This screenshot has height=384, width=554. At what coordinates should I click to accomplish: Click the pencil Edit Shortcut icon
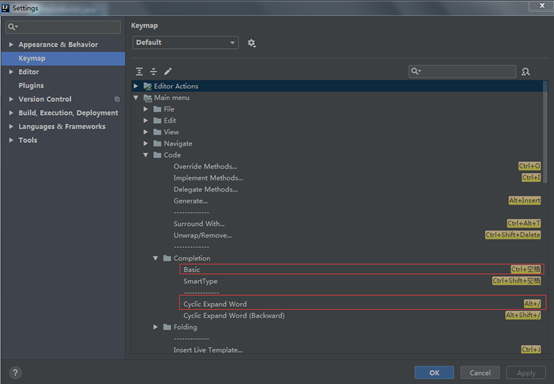(x=168, y=72)
